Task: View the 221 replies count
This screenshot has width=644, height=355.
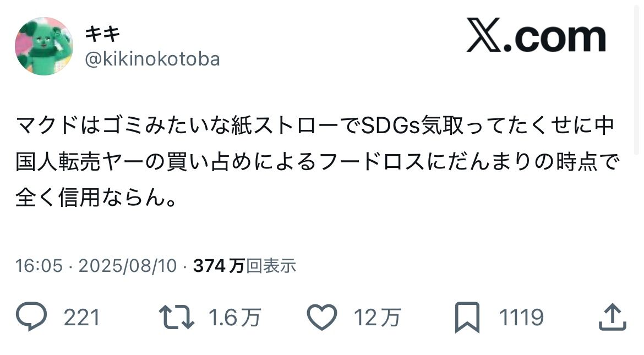Action: pyautogui.click(x=81, y=318)
